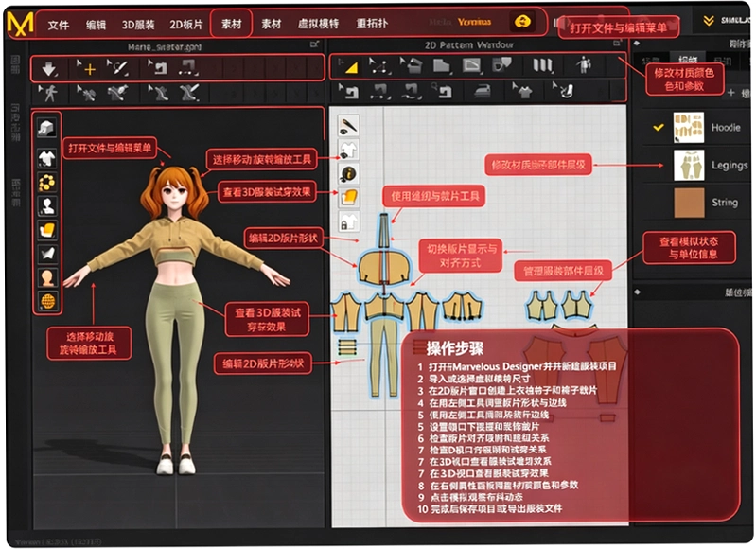
Task: Click the String label in fabric list
Action: pyautogui.click(x=725, y=203)
